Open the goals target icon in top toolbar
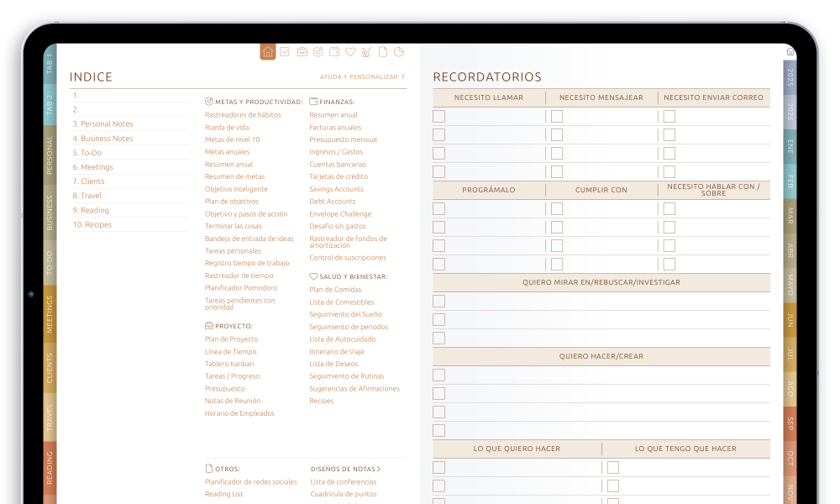This screenshot has width=840, height=504. (318, 52)
